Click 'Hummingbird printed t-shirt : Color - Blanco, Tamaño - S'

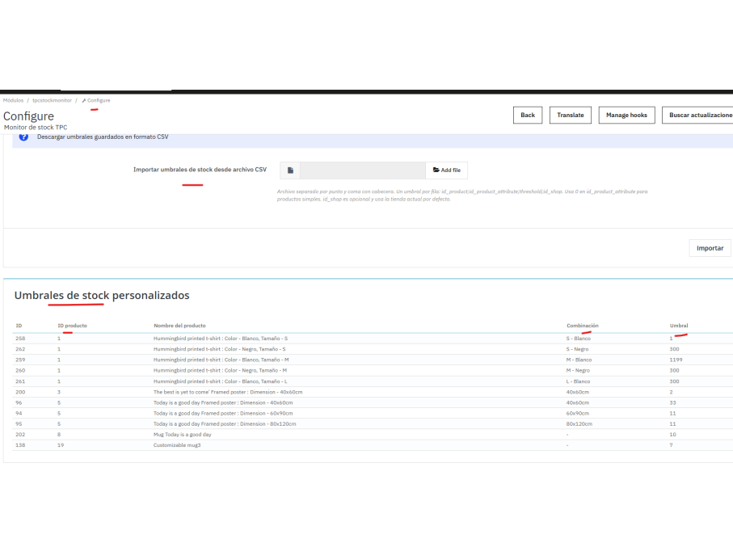tap(220, 339)
